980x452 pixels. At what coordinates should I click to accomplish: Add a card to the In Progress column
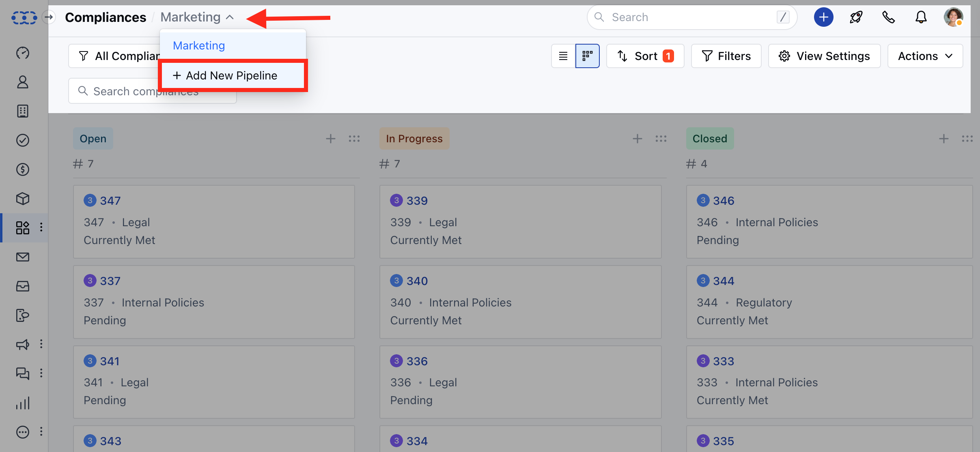[638, 139]
